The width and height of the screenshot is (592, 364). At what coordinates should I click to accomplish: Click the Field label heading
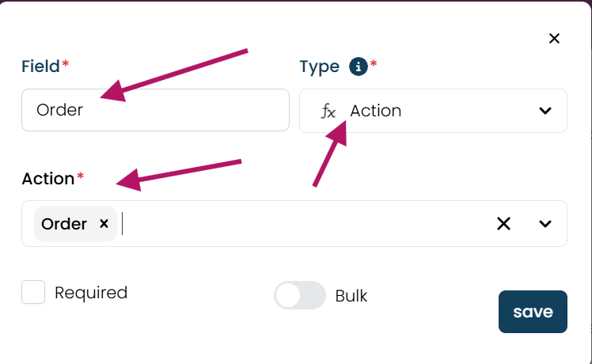(x=40, y=66)
